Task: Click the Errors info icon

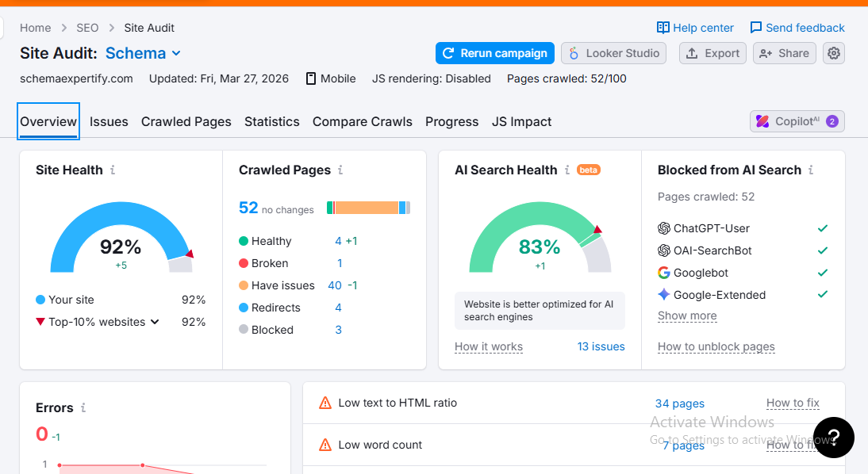Action: coord(83,407)
